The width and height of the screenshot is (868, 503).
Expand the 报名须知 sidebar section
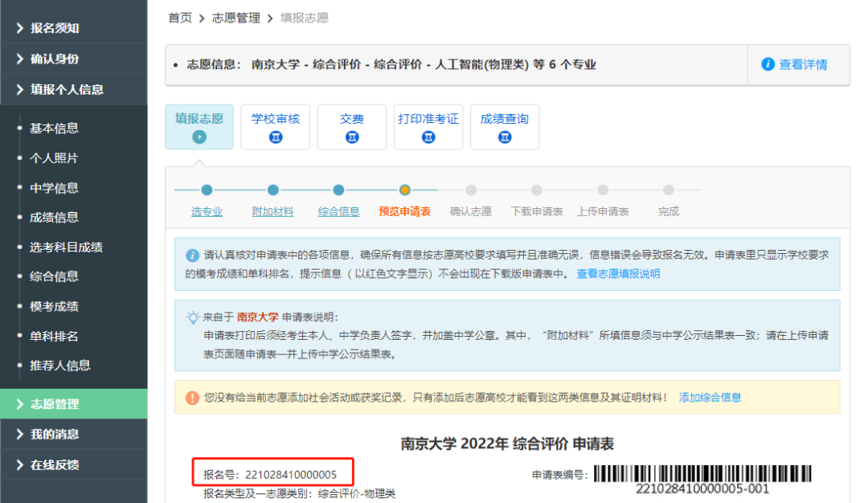coord(55,28)
